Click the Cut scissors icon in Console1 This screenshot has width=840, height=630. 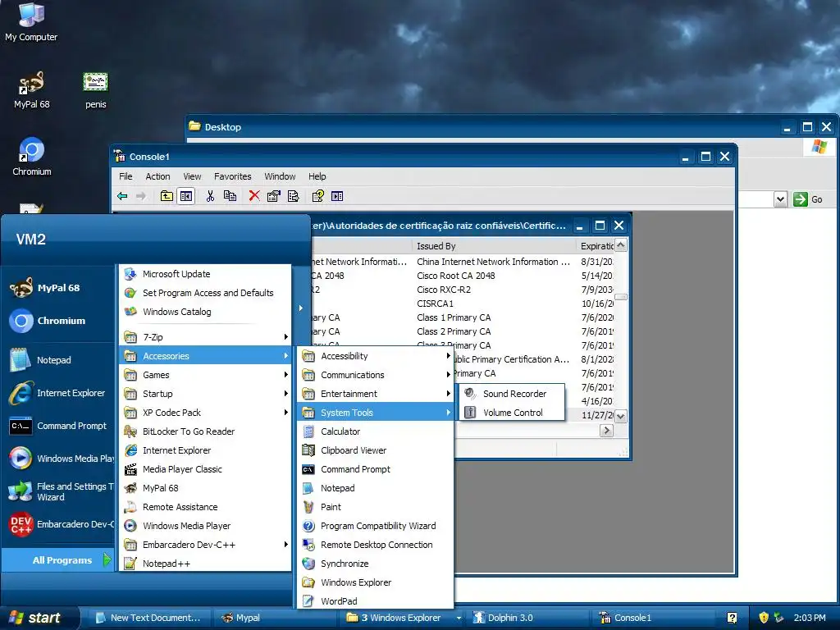[x=211, y=196]
